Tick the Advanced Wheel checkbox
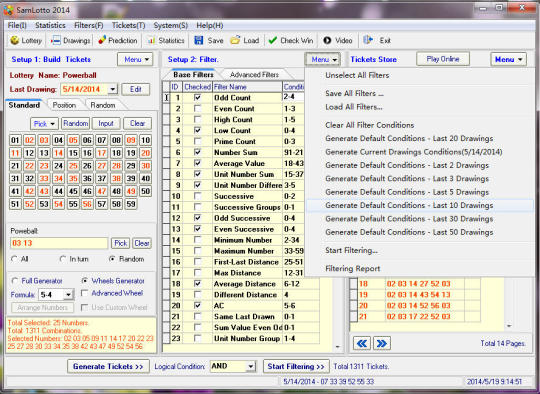This screenshot has width=540, height=394. coord(84,293)
